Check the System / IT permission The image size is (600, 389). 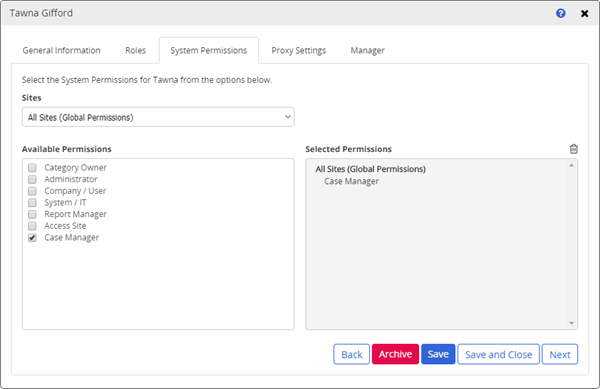click(32, 202)
